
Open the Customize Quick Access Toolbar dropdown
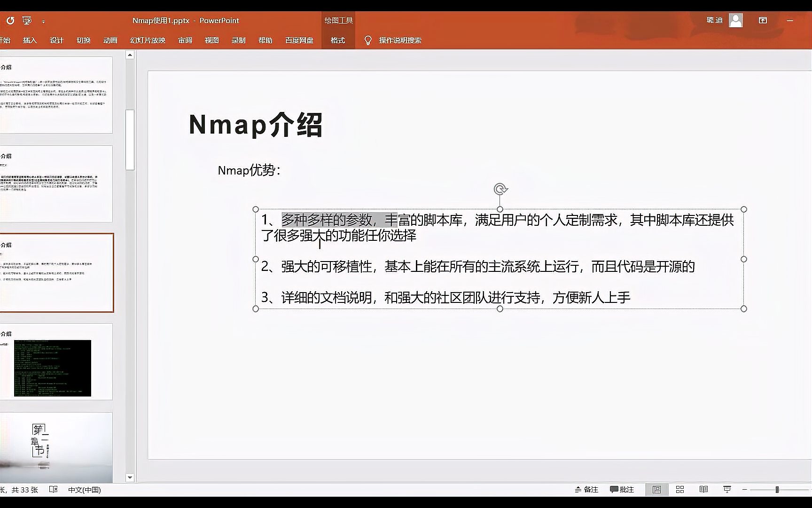point(44,21)
